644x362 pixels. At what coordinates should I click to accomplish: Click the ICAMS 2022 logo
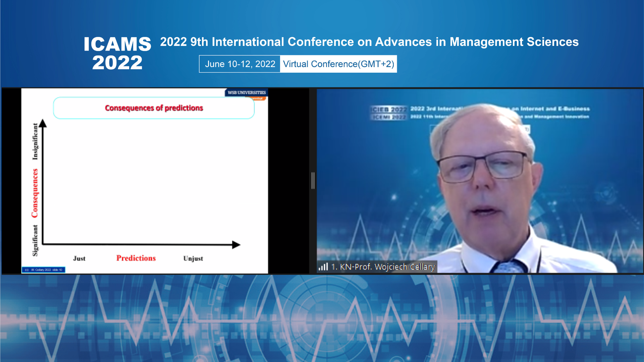(x=118, y=53)
